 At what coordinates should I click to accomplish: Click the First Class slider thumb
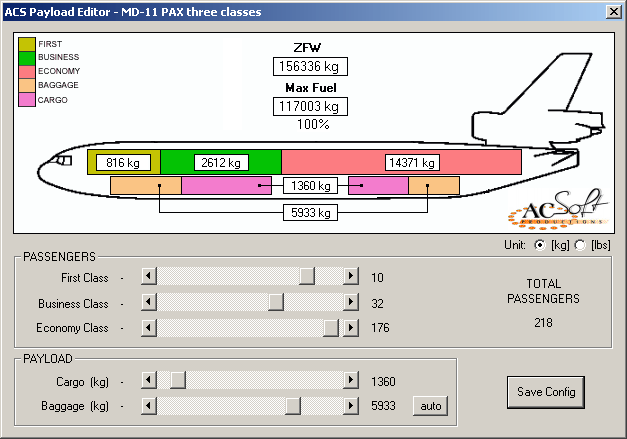point(307,276)
